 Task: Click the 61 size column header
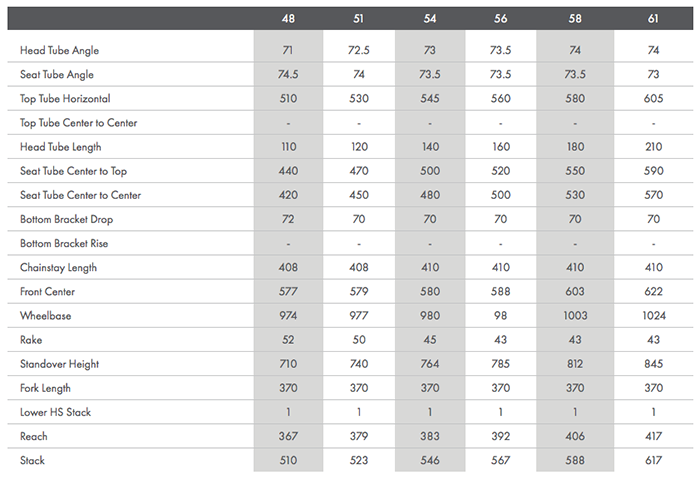(x=653, y=18)
